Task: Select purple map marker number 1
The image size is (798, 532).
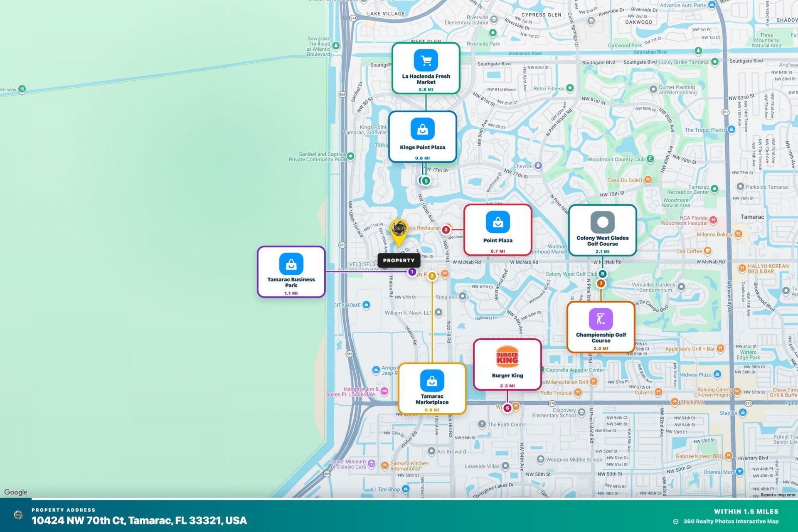Action: pyautogui.click(x=412, y=272)
